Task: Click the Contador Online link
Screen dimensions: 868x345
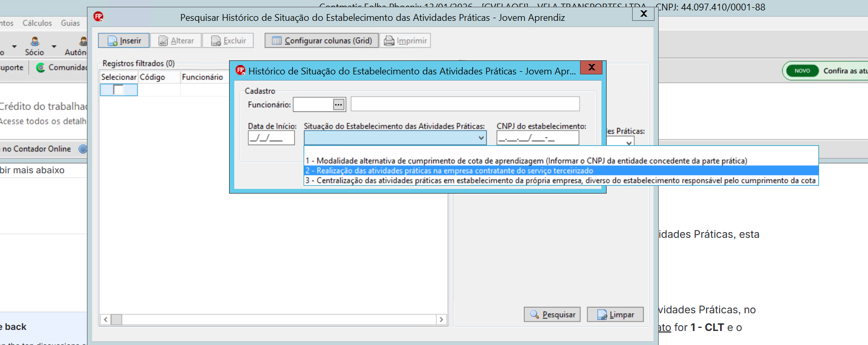Action: 36,149
